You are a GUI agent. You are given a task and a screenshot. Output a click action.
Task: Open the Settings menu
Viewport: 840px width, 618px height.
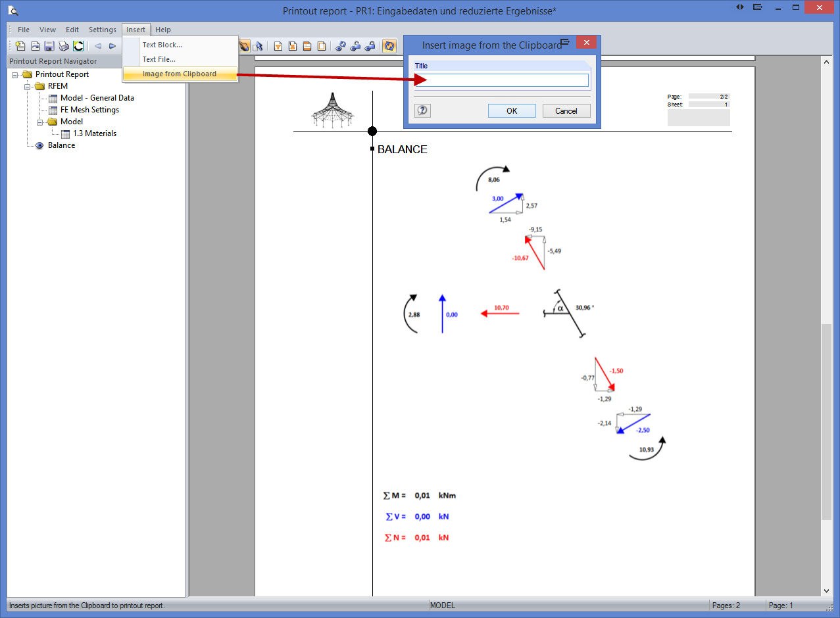click(x=103, y=30)
